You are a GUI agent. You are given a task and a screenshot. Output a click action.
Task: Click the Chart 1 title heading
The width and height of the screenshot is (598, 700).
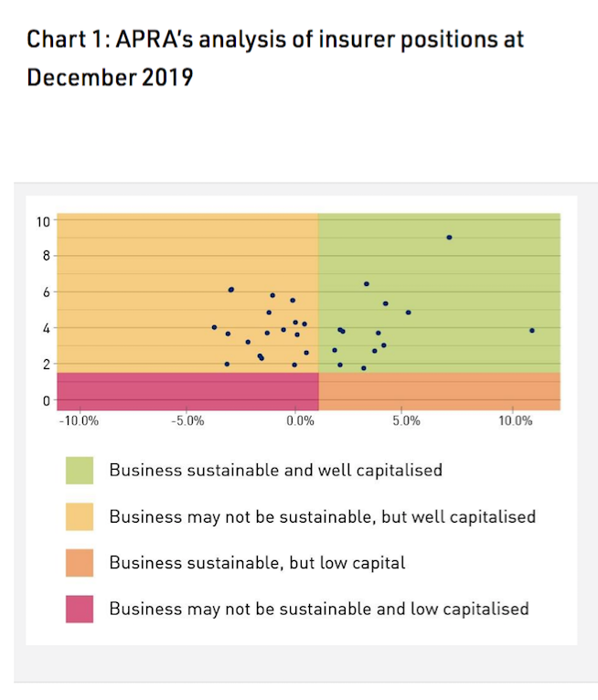tap(274, 58)
